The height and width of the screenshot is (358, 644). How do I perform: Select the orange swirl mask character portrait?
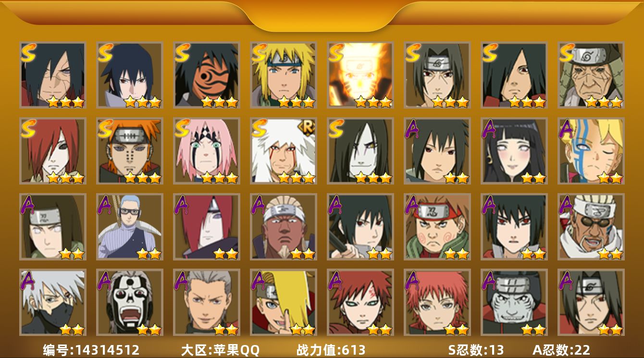[x=207, y=74]
